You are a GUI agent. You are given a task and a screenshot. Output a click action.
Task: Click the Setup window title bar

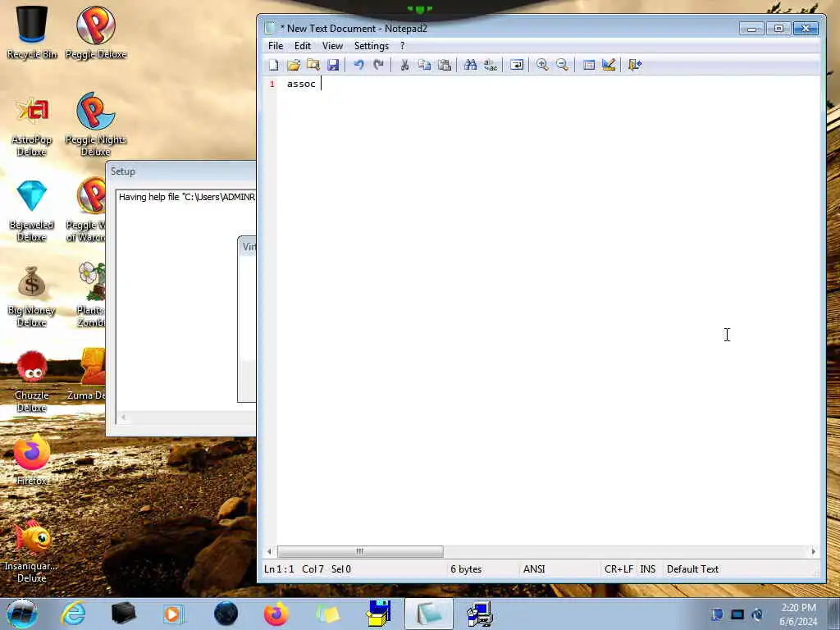click(181, 171)
